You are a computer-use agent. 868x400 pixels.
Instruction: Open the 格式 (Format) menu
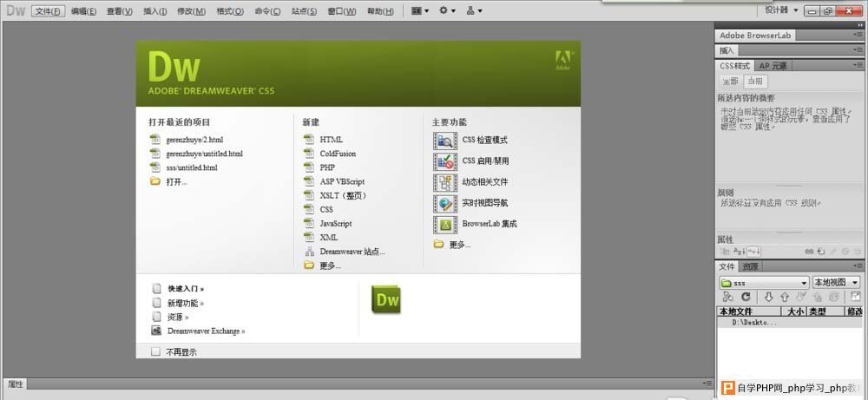coord(230,10)
